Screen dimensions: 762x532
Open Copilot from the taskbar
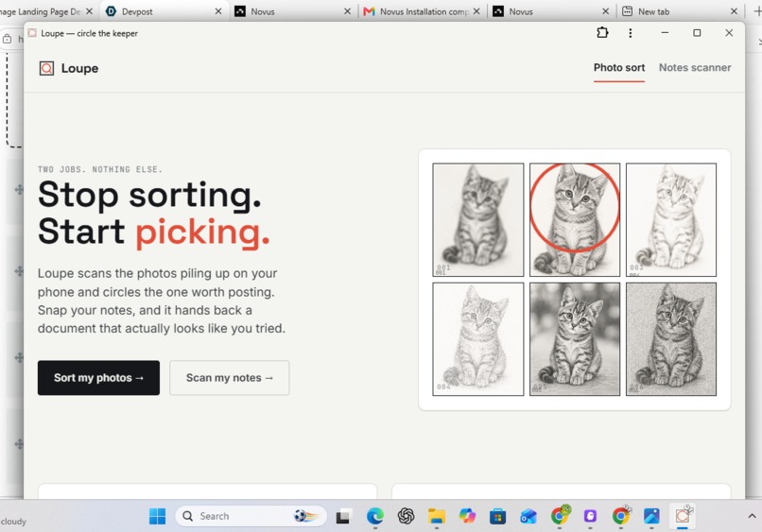(x=467, y=516)
